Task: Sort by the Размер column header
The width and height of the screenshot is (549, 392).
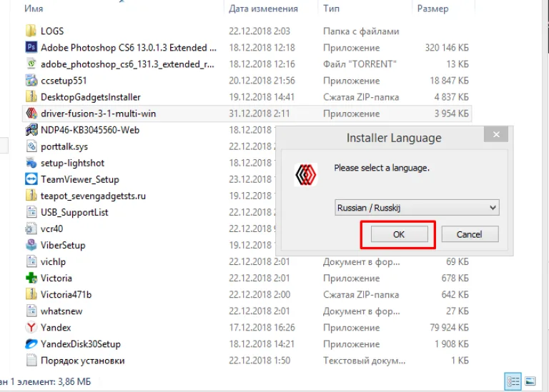Action: [x=432, y=9]
